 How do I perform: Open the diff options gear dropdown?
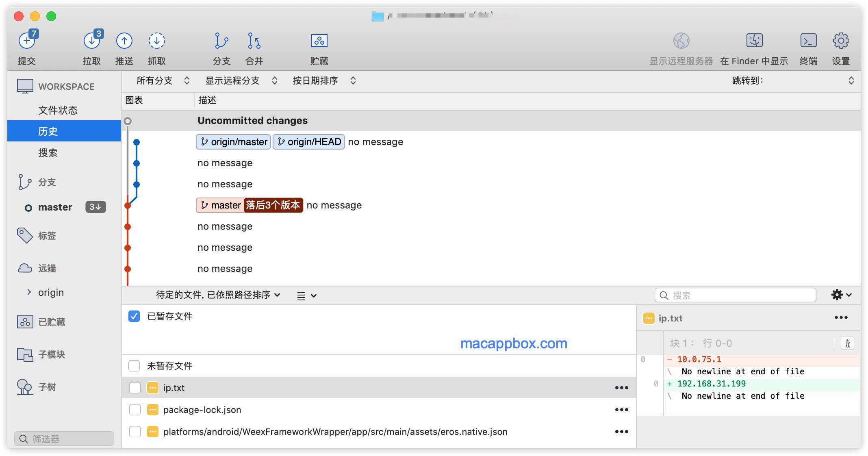(841, 295)
